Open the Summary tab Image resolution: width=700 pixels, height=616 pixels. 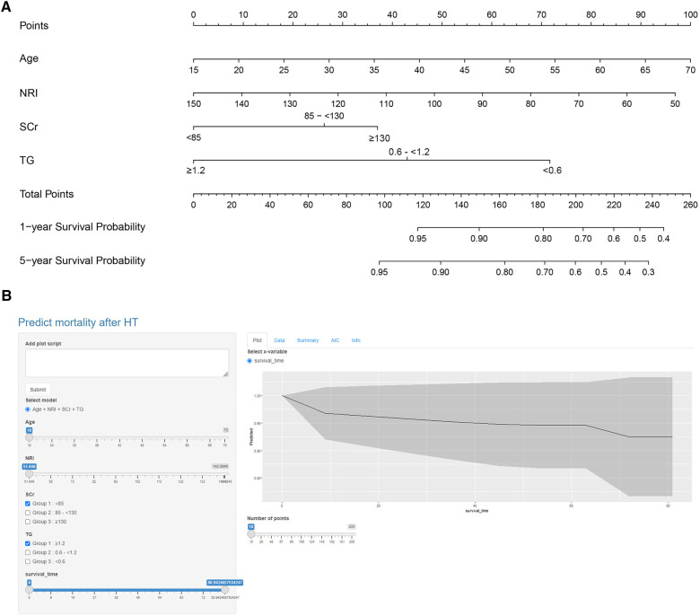(307, 340)
